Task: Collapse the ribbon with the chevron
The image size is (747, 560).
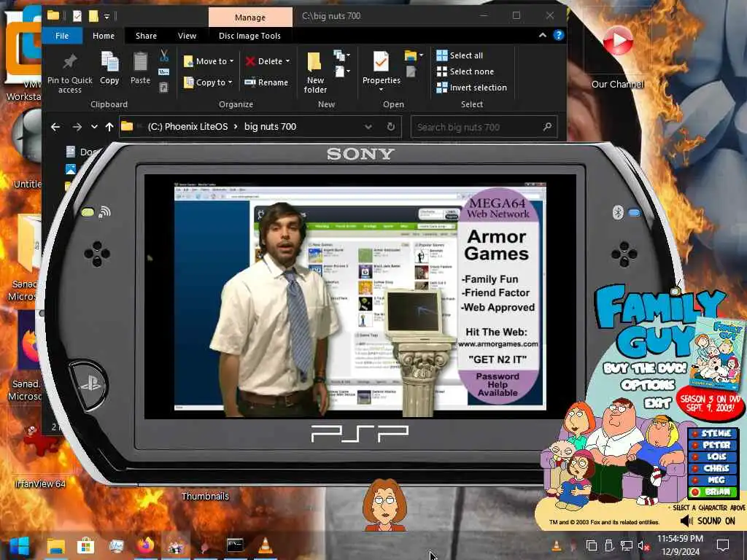Action: click(x=543, y=35)
